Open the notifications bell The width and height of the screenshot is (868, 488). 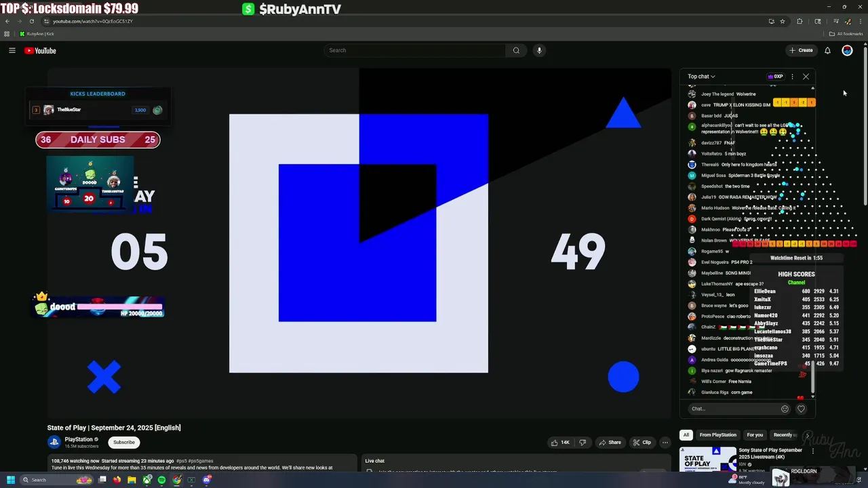[827, 50]
